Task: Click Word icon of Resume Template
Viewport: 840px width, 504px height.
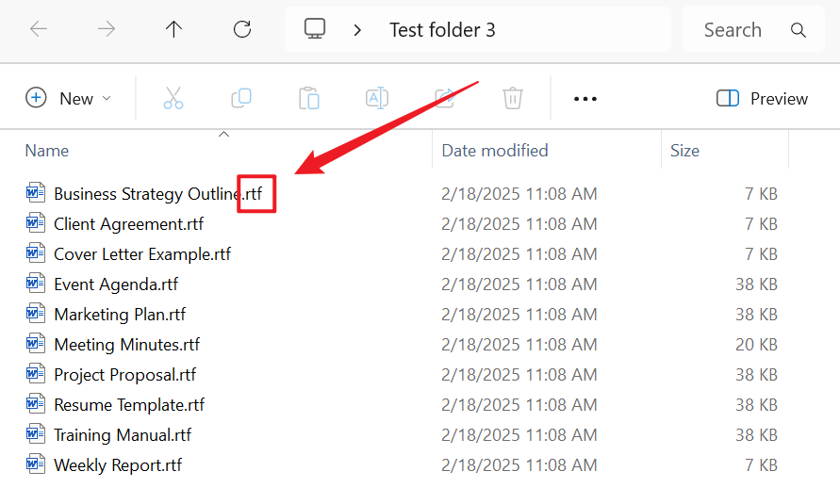Action: click(36, 403)
